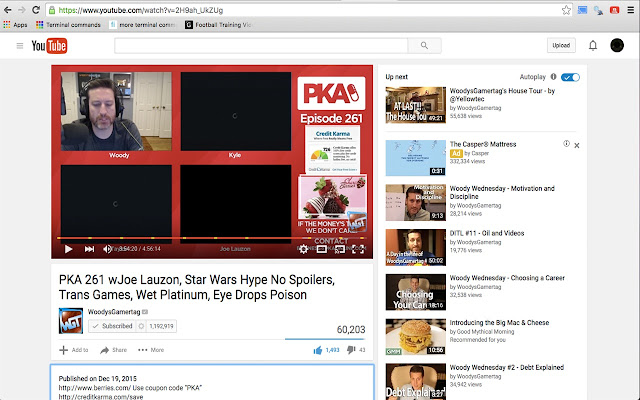Seek along the red progress bar
The height and width of the screenshot is (400, 640).
click(212, 238)
